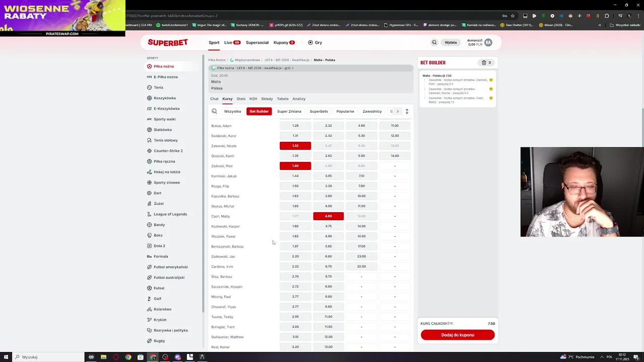Switch to the Chat tab
Image resolution: width=644 pixels, height=362 pixels.
(214, 99)
